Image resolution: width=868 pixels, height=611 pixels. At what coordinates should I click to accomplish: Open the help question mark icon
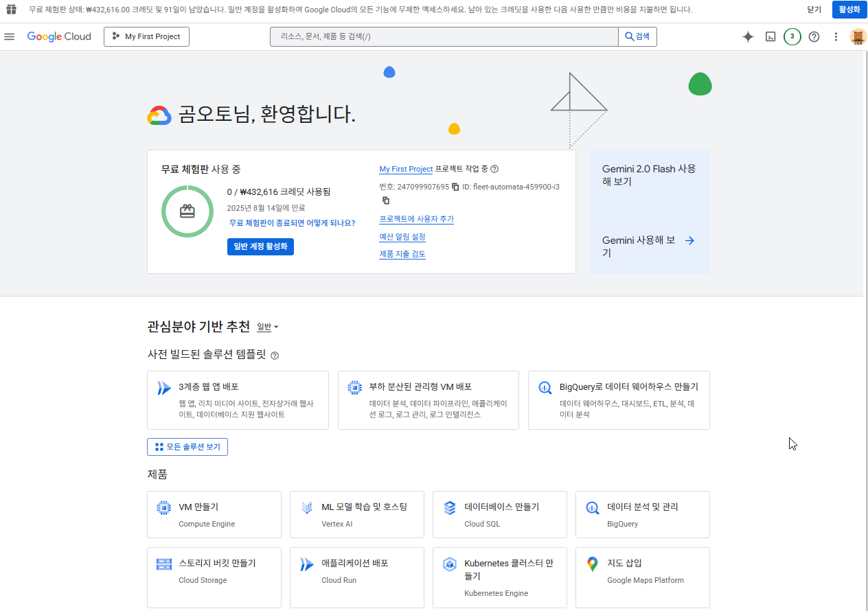[x=814, y=37]
